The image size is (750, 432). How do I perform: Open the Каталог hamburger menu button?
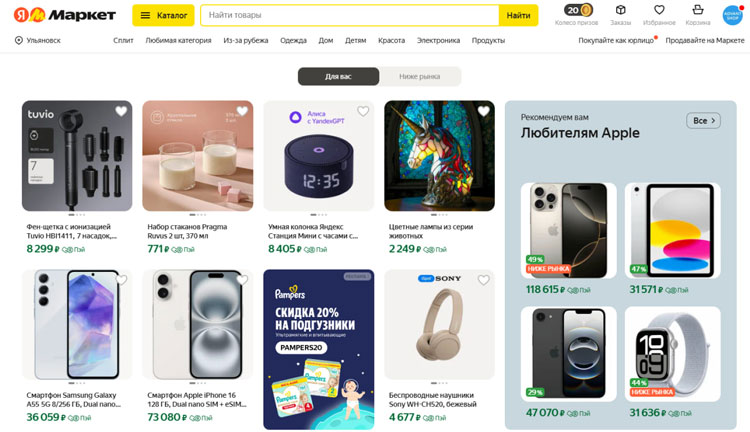pos(163,15)
